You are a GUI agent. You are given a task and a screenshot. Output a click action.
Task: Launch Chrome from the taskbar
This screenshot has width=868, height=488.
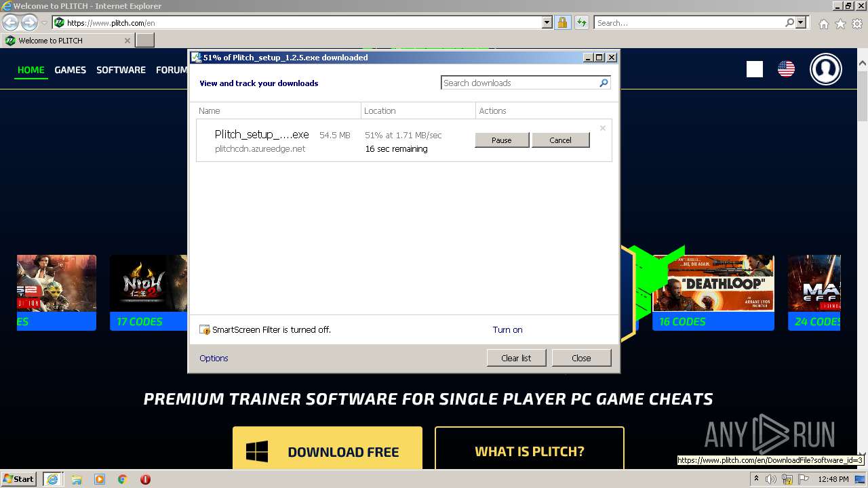[123, 479]
